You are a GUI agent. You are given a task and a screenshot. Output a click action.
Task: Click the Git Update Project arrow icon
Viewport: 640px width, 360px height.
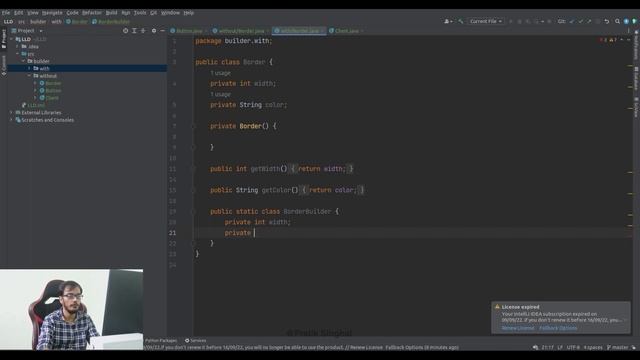tap(571, 21)
